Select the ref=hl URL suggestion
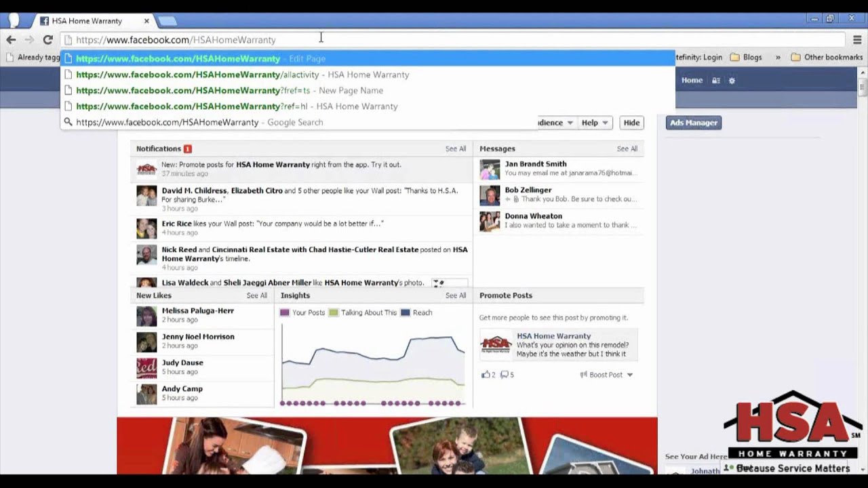 [368, 106]
